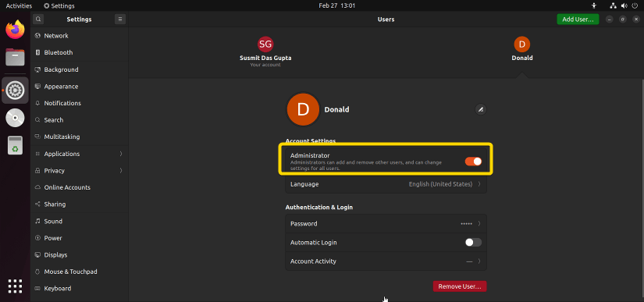Expand the Applications submenu chevron
Image resolution: width=644 pixels, height=302 pixels.
click(121, 154)
